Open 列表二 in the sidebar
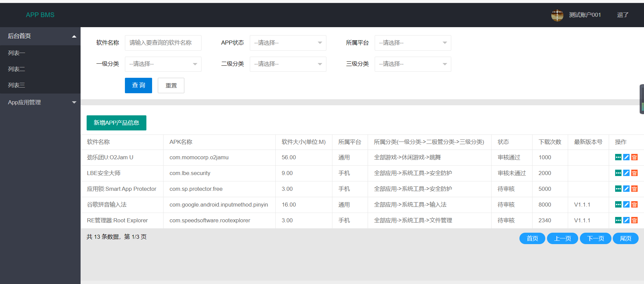644x284 pixels. tap(40, 69)
